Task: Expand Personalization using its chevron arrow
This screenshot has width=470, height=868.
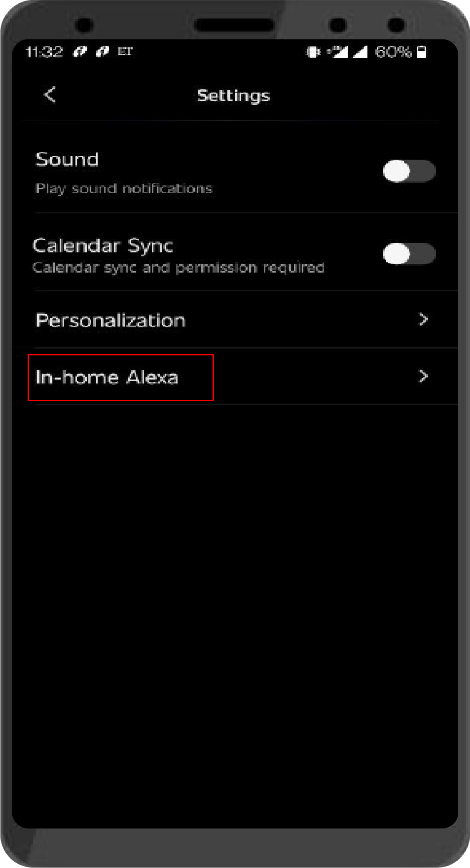Action: (x=423, y=319)
